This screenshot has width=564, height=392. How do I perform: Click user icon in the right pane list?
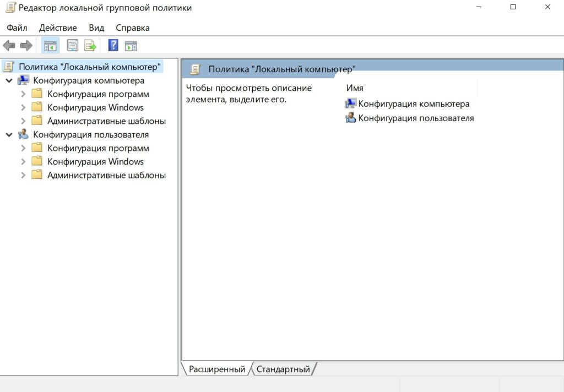click(x=351, y=118)
